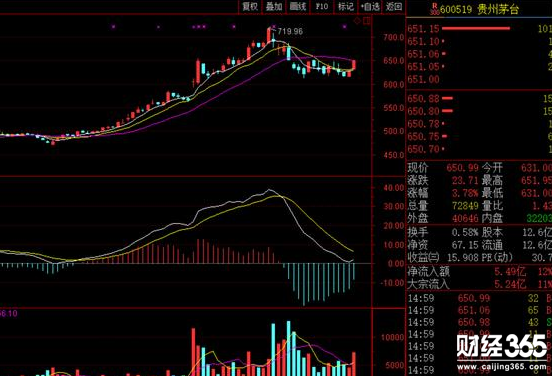The image size is (552, 376).
Task: Select the 651.15 sell order row
Action: [479, 29]
